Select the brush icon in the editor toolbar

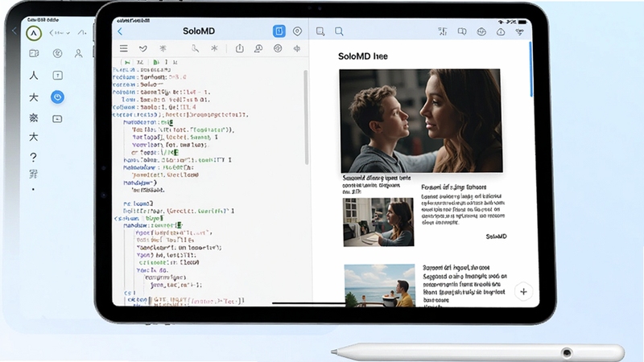tap(195, 48)
